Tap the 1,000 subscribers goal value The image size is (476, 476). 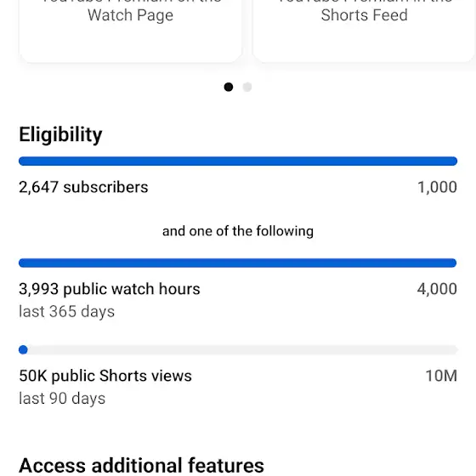(437, 187)
